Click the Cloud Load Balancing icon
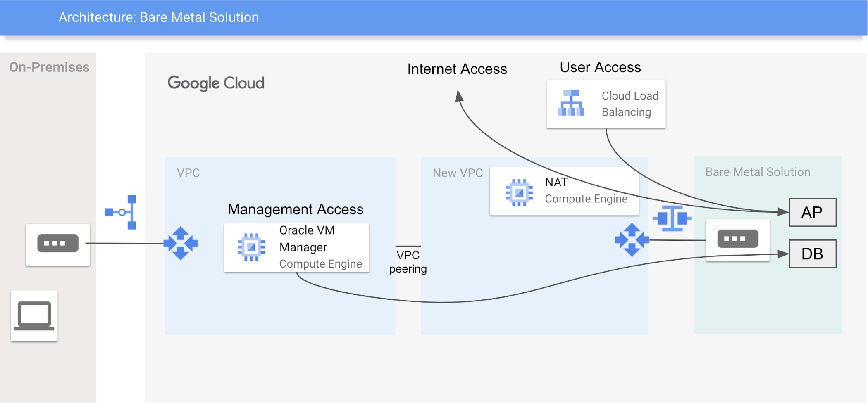Image resolution: width=868 pixels, height=403 pixels. 571,103
